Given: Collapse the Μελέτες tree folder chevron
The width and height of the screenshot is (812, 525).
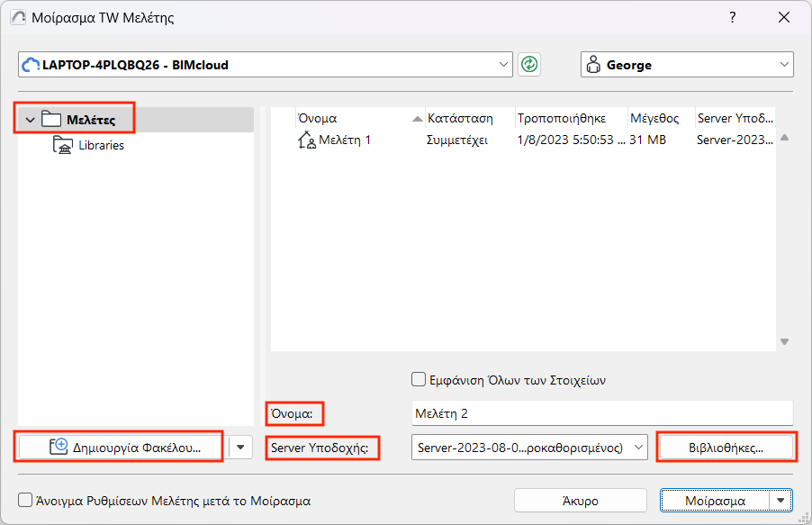Looking at the screenshot, I should (x=30, y=120).
